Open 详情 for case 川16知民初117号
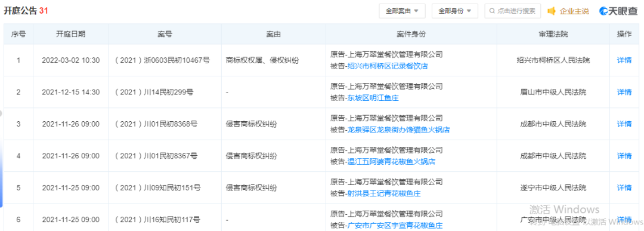Screen dimensions: 644x231 click(x=624, y=220)
